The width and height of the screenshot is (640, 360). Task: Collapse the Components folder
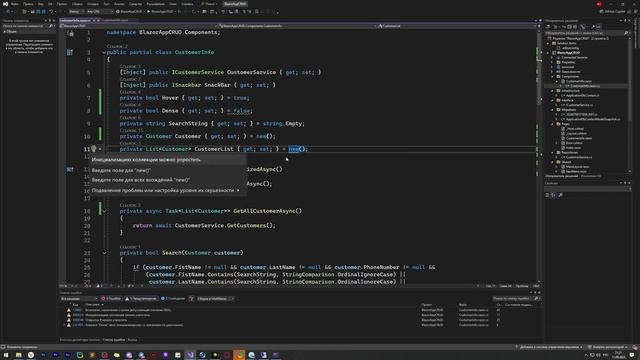click(x=552, y=76)
